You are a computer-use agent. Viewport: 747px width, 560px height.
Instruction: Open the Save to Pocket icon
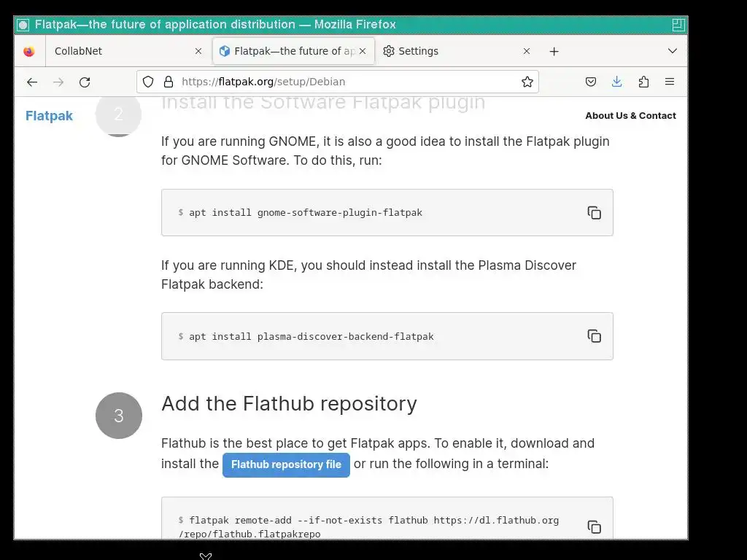point(591,82)
